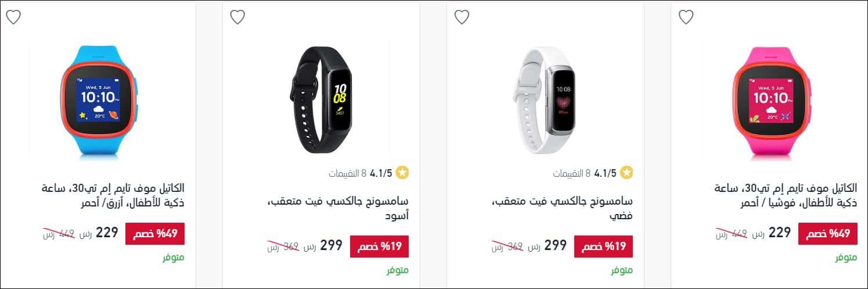Viewport: 868px width, 289px height.
Task: Click the rating star icon for silver Galaxy Fit
Action: tap(627, 173)
